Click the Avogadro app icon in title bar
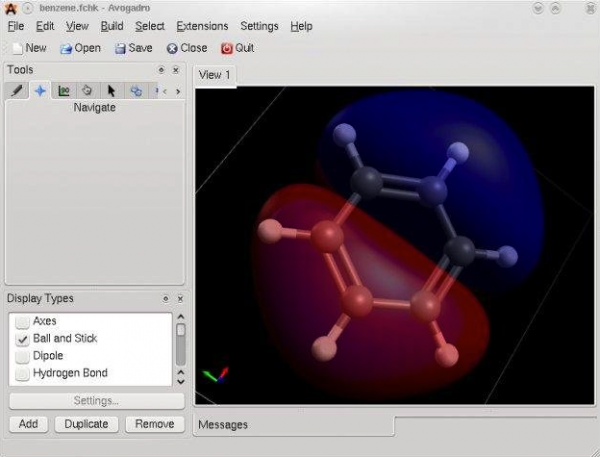The width and height of the screenshot is (600, 457). point(10,8)
